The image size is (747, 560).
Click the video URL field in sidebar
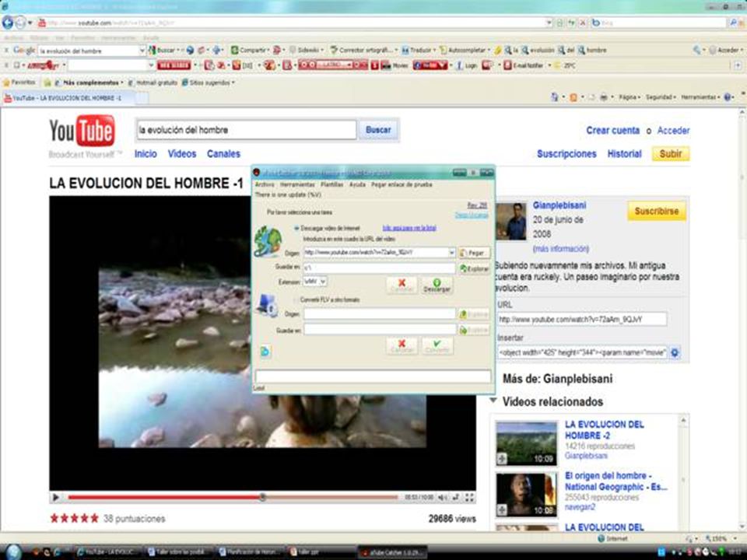pyautogui.click(x=582, y=319)
